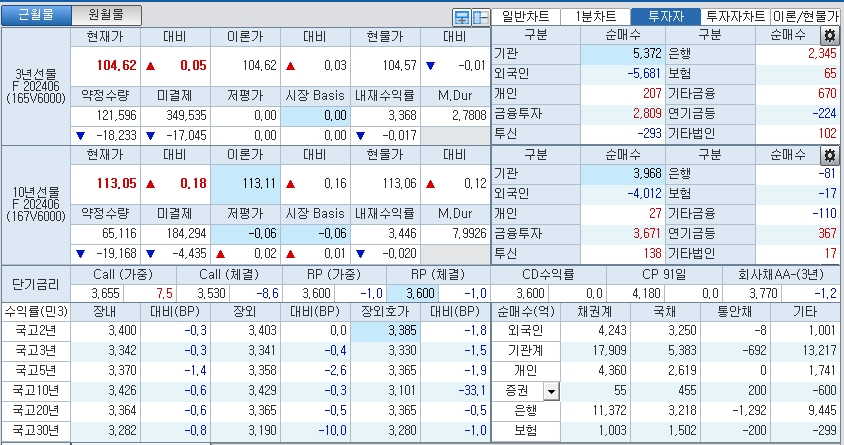Switch to the 원월물 toggle button
This screenshot has height=445, width=844.
click(x=106, y=15)
